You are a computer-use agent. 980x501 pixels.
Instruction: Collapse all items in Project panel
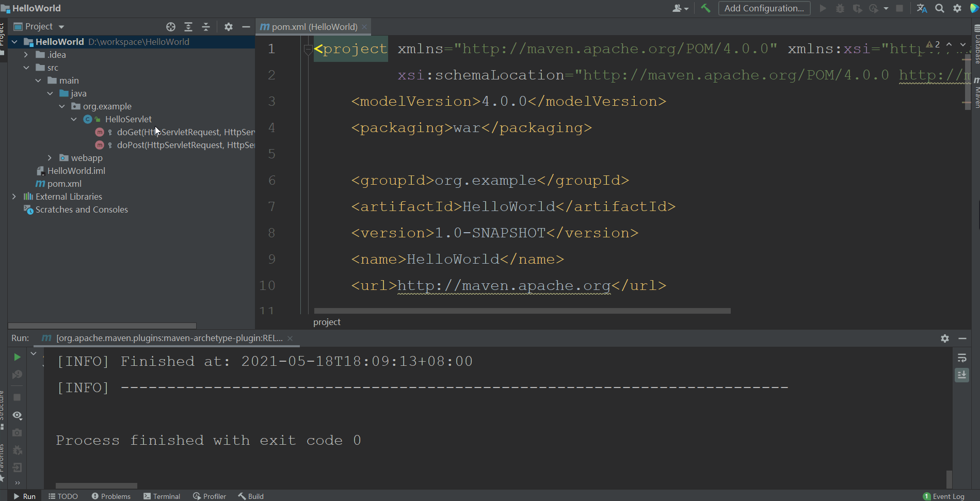click(x=206, y=27)
